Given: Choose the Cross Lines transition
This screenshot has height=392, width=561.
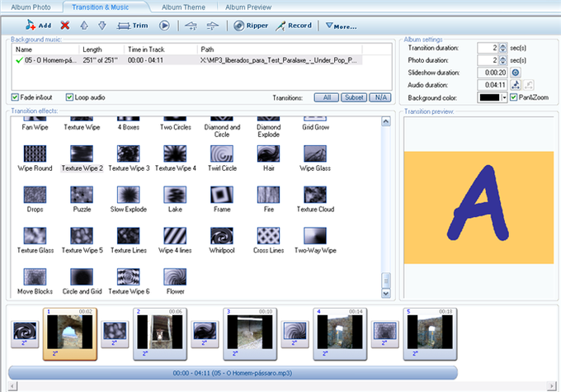Looking at the screenshot, I should [268, 241].
